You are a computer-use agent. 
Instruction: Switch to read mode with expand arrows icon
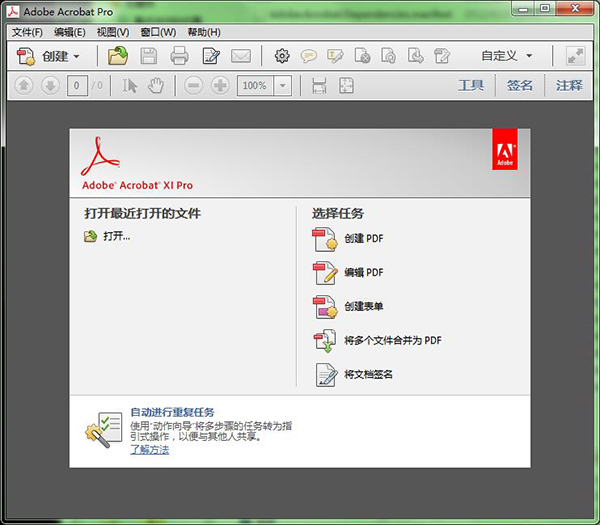(576, 56)
